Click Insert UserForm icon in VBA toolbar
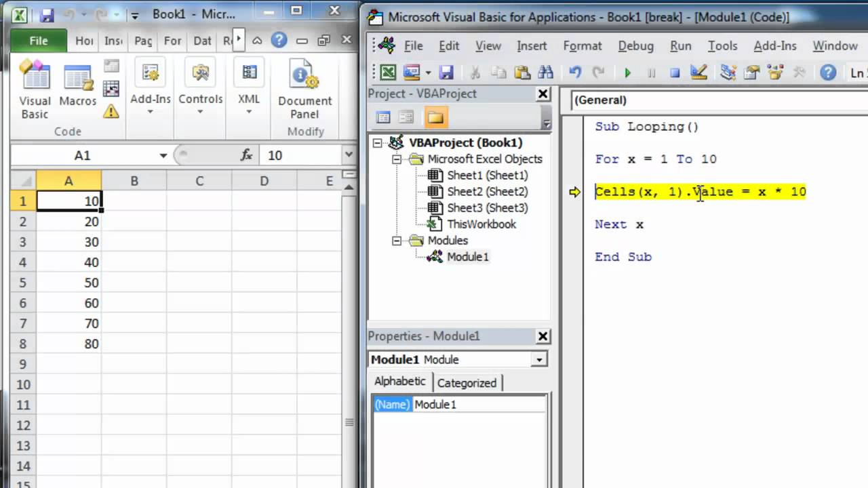Viewport: 868px width, 488px height. point(412,72)
